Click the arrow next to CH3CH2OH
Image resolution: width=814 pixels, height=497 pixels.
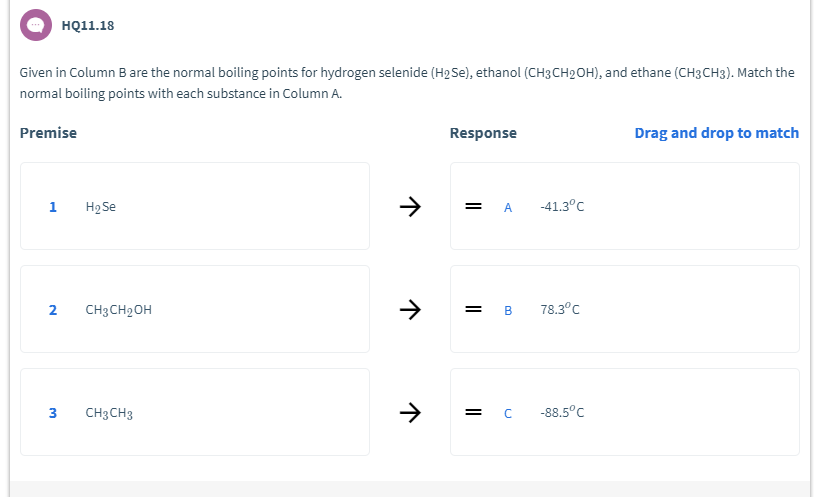[x=409, y=310]
